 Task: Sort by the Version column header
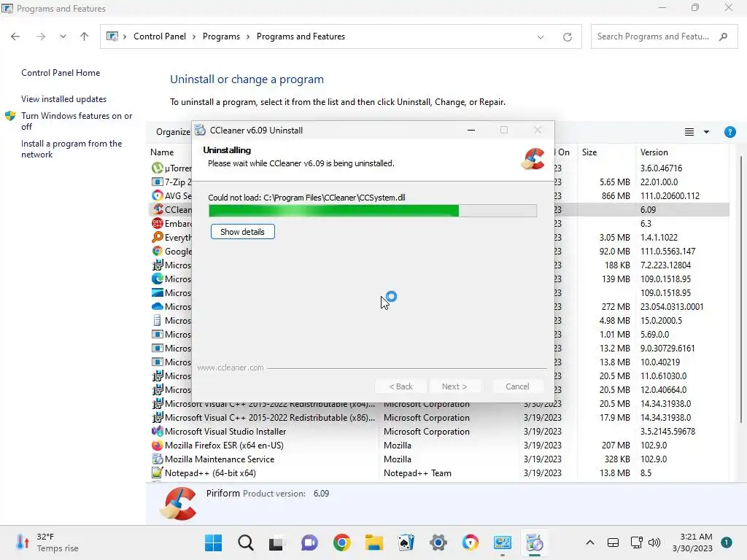pos(654,152)
